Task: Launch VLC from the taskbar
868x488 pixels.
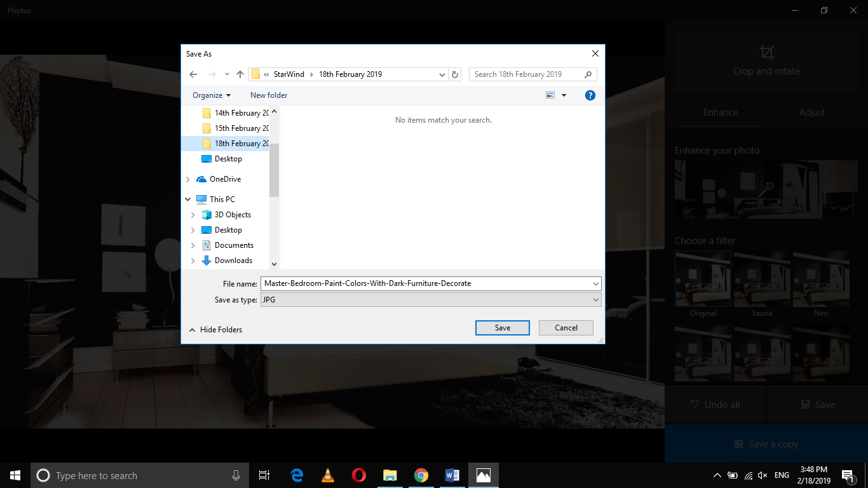Action: click(x=327, y=475)
